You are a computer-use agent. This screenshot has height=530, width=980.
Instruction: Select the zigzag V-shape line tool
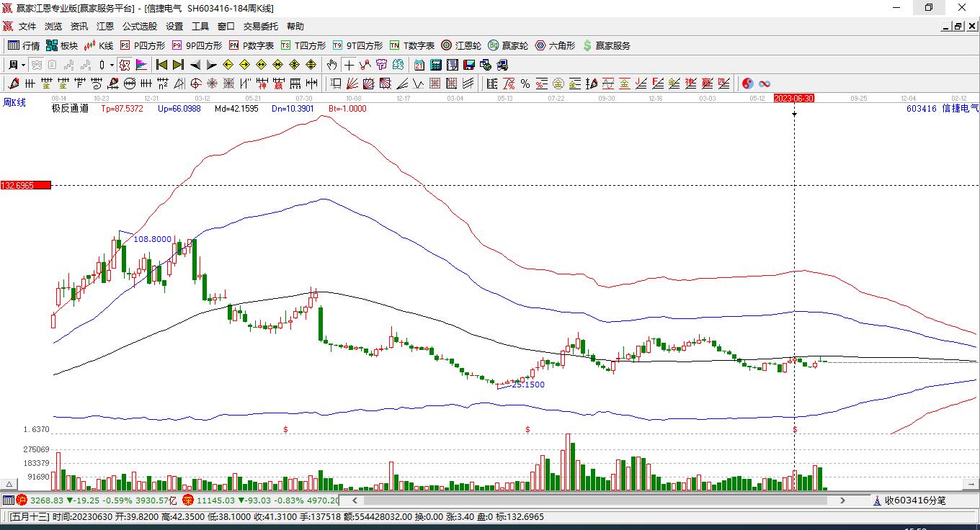(418, 84)
